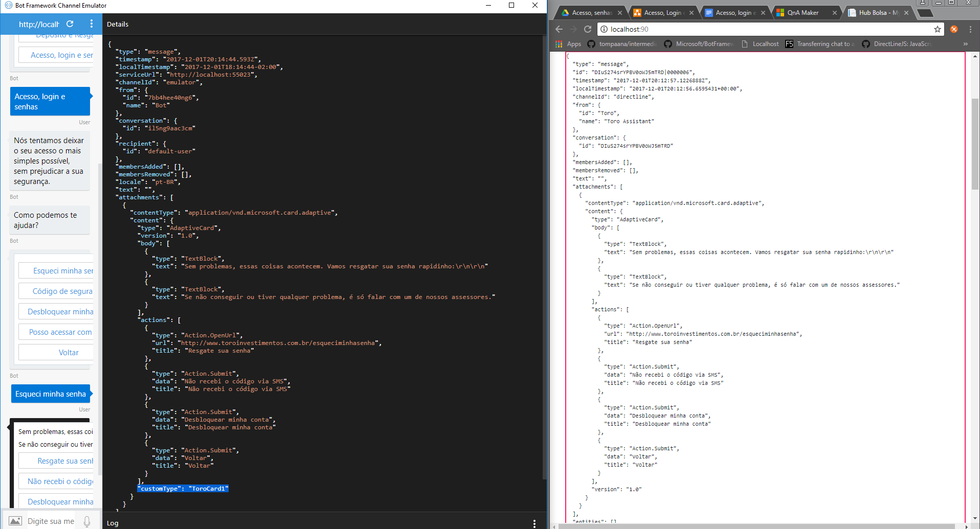Click the image upload icon next to the message field

[15, 520]
